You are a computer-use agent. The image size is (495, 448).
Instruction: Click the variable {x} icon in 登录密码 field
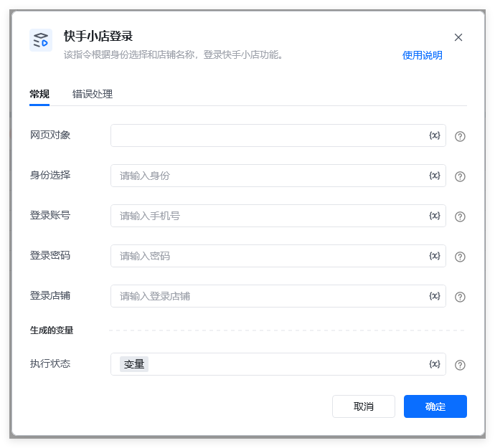click(435, 256)
